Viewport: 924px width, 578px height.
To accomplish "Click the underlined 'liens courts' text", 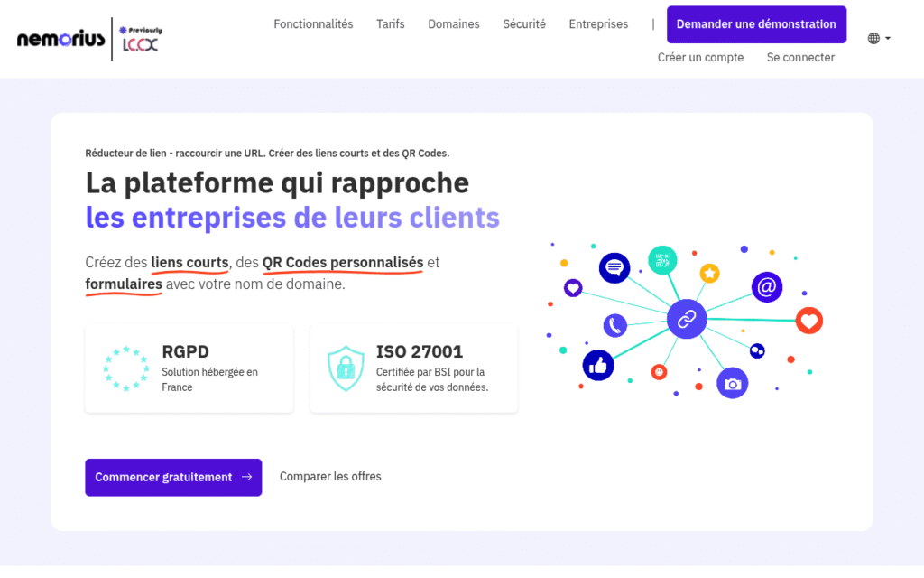I will coord(189,263).
